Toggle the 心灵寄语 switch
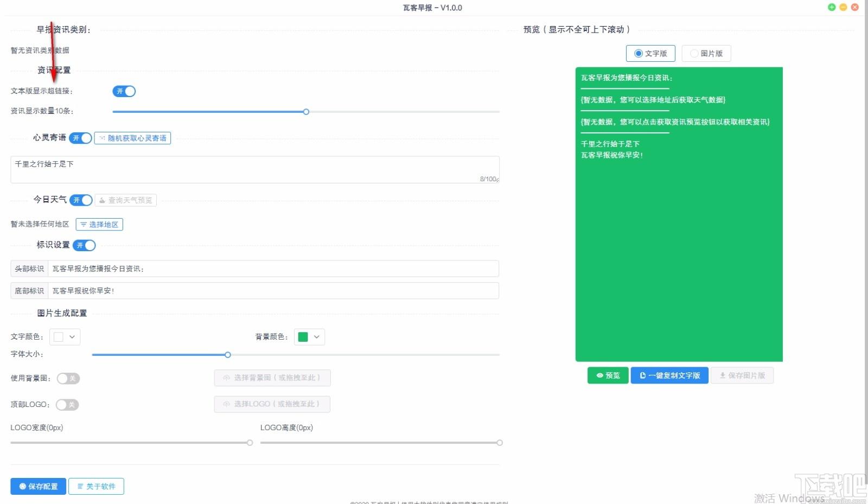Image resolution: width=868 pixels, height=504 pixels. tap(80, 138)
